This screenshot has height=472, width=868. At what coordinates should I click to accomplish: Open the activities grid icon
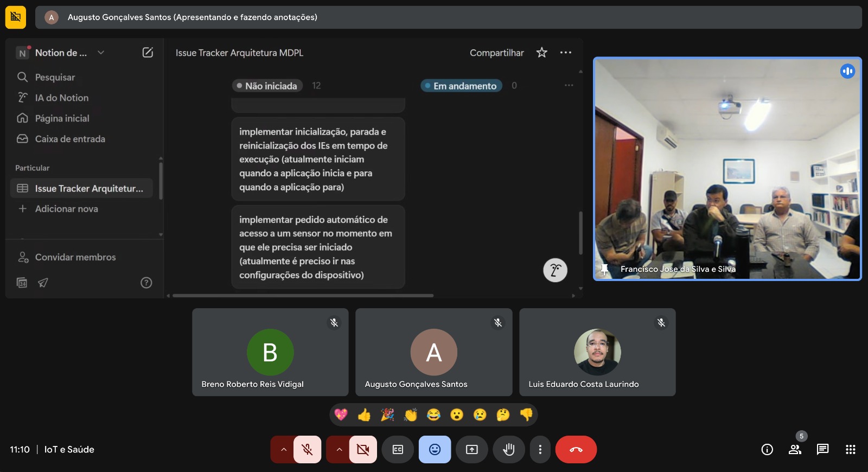tap(851, 449)
